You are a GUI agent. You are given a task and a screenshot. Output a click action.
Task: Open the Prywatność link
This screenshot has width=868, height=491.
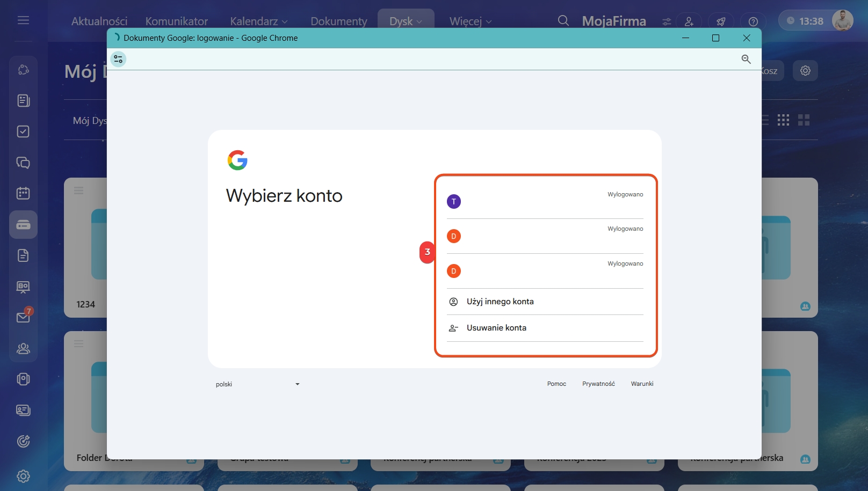tap(598, 384)
